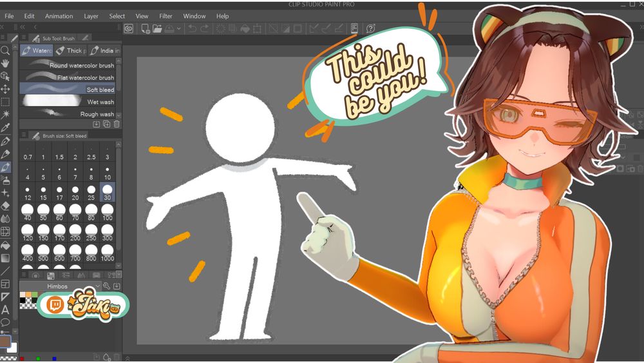This screenshot has width=644, height=363.
Task: Open the Layer menu
Action: tap(91, 16)
